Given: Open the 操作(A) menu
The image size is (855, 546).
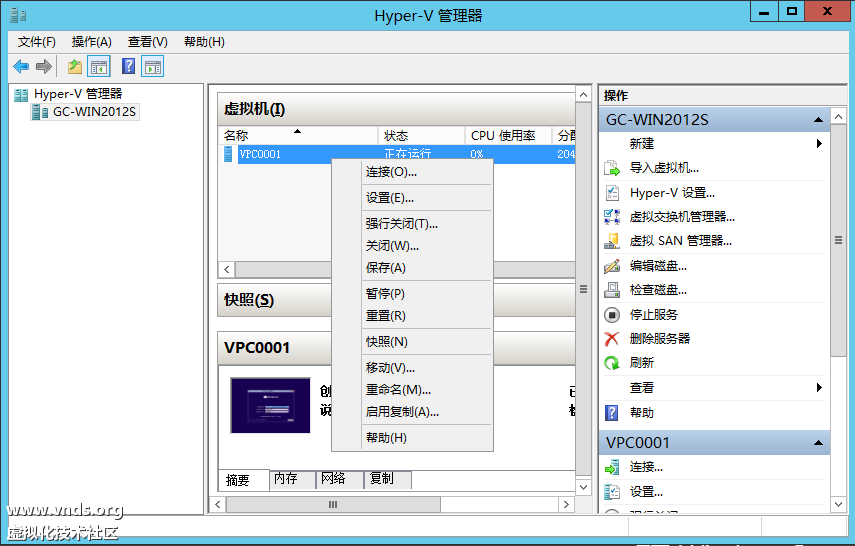Looking at the screenshot, I should 92,42.
